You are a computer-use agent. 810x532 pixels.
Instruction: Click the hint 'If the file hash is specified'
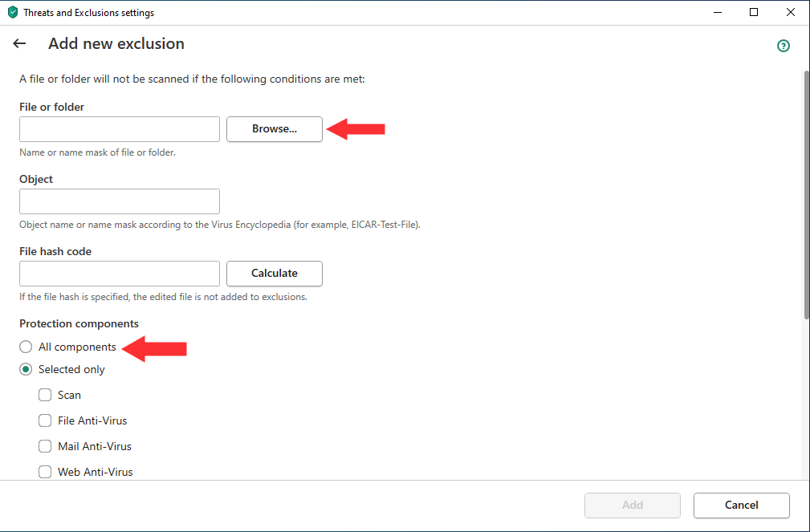click(163, 298)
